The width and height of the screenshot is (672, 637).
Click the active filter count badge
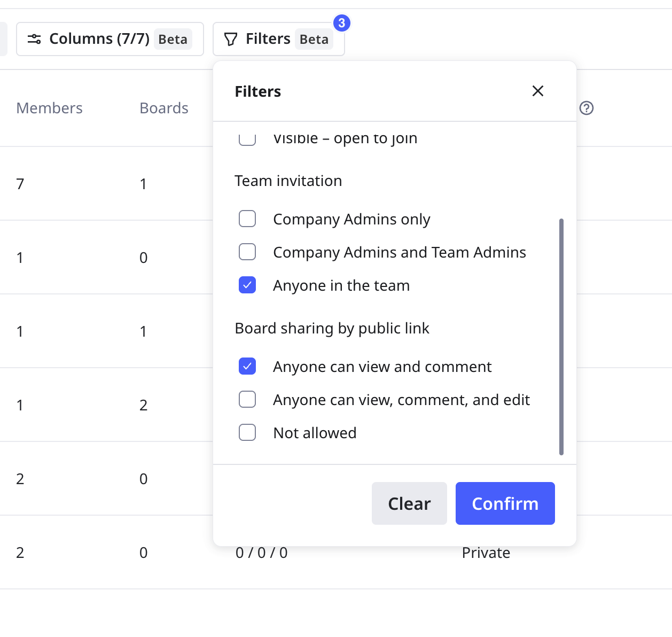pyautogui.click(x=341, y=23)
